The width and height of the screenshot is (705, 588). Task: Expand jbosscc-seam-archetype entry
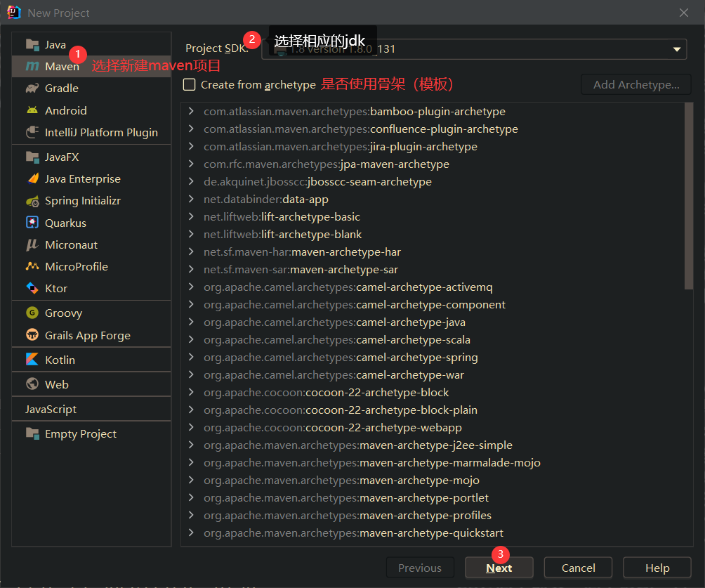point(191,181)
